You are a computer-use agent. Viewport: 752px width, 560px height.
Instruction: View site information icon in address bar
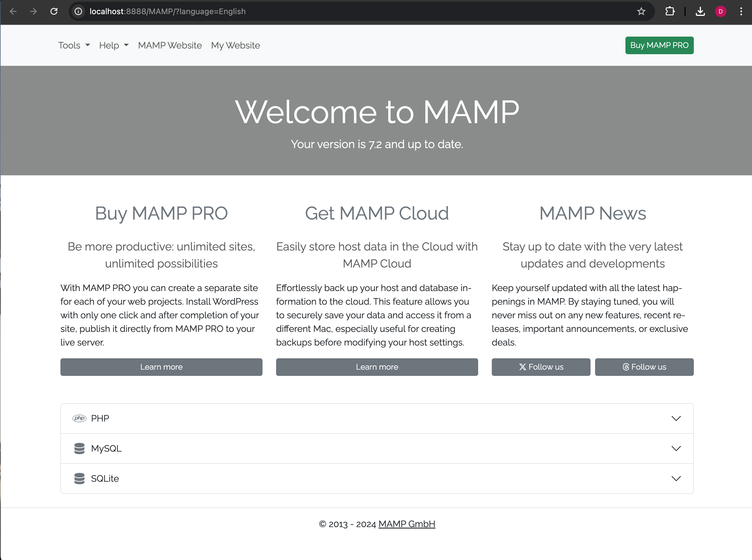pyautogui.click(x=78, y=12)
